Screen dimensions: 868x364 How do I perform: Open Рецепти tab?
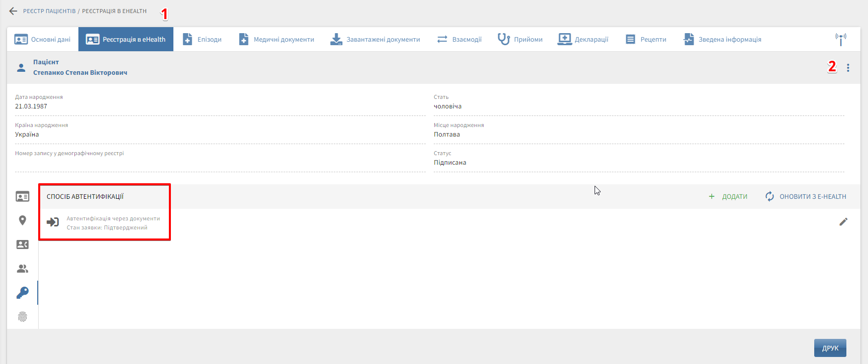pos(646,40)
